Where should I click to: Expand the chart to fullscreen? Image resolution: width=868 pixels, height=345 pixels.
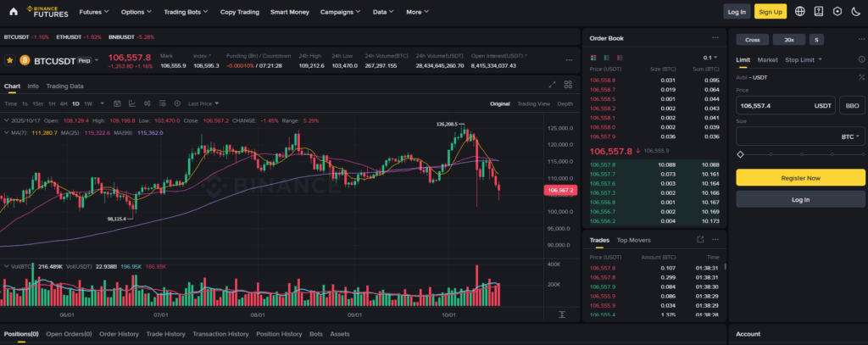[x=553, y=85]
